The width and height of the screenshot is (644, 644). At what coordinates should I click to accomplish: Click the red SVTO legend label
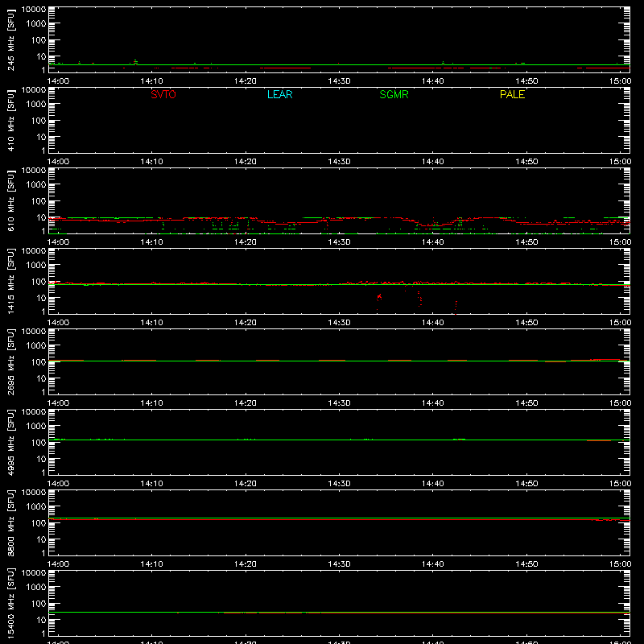pos(163,94)
